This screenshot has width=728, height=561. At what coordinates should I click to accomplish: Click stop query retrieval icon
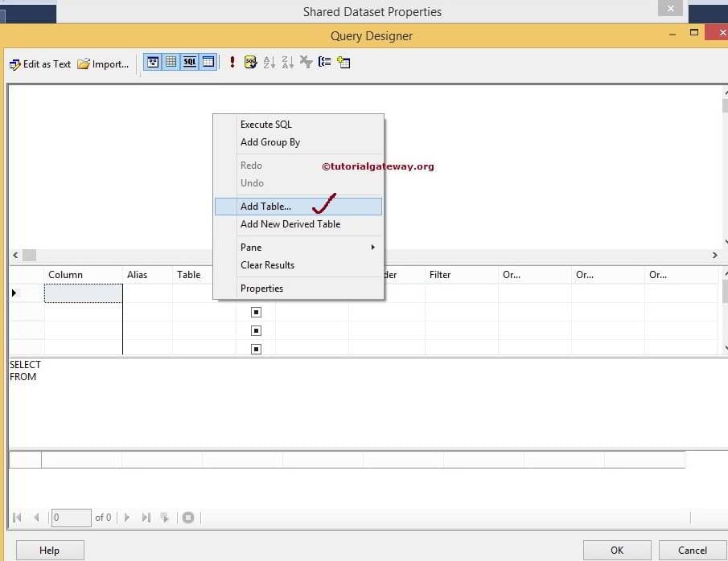(188, 518)
